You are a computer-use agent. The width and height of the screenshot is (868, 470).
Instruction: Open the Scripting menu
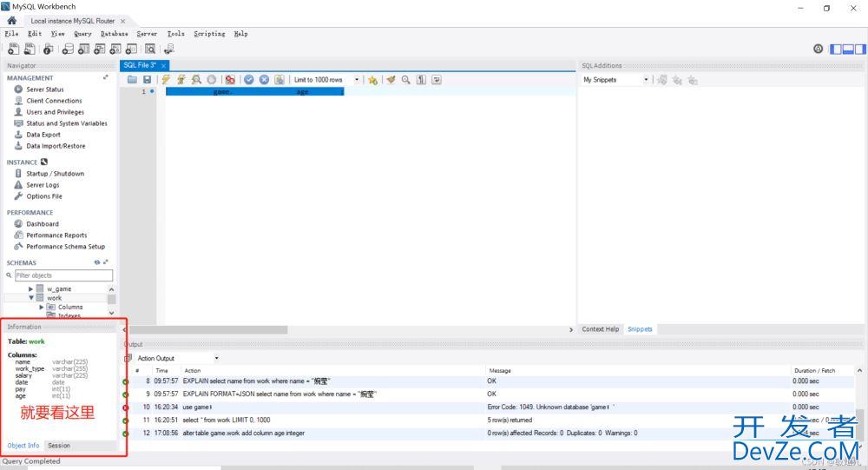point(209,34)
